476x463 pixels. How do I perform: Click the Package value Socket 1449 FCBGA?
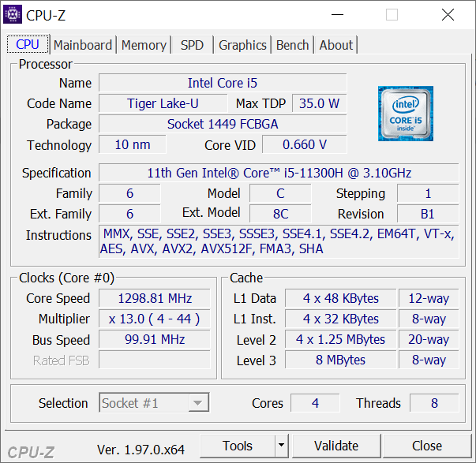(223, 124)
